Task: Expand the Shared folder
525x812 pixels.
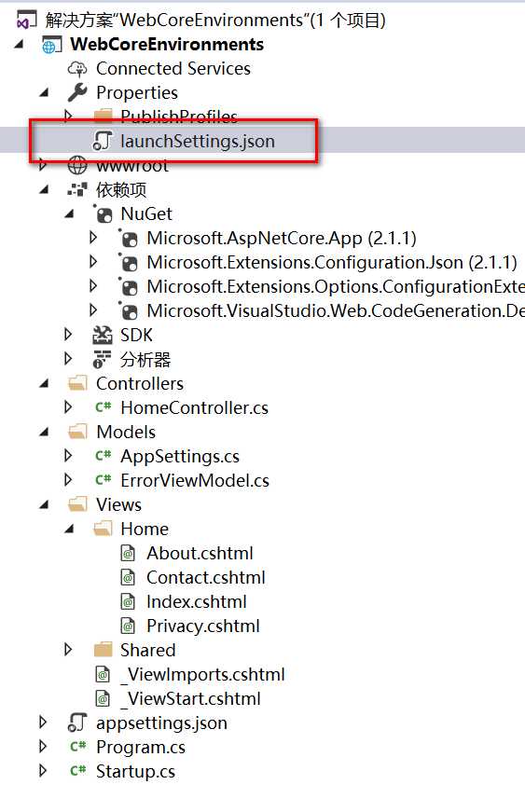Action: point(68,650)
